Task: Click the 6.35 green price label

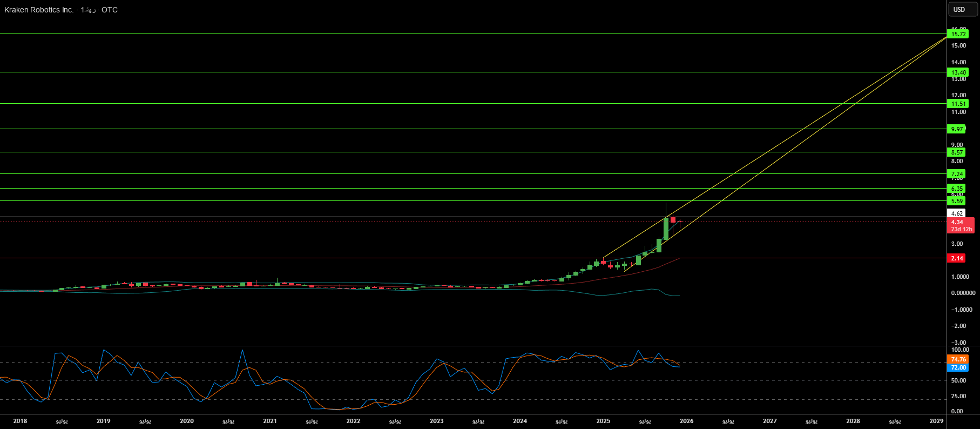Action: click(x=957, y=189)
